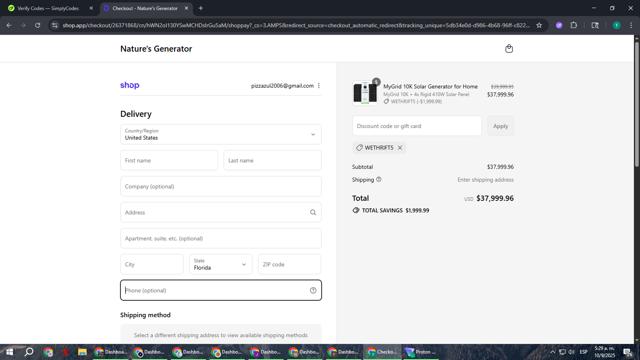The image size is (640, 360).
Task: Open the browser side panel icon
Action: (x=595, y=25)
